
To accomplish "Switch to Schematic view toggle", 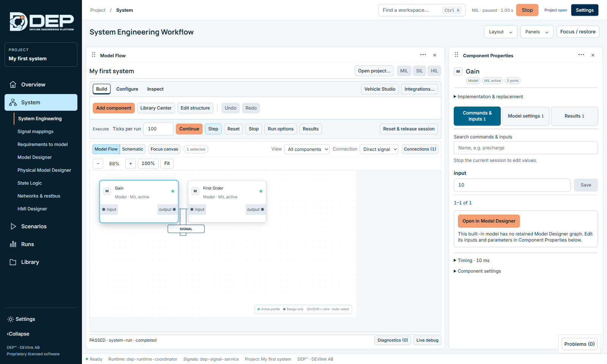I will tap(133, 149).
